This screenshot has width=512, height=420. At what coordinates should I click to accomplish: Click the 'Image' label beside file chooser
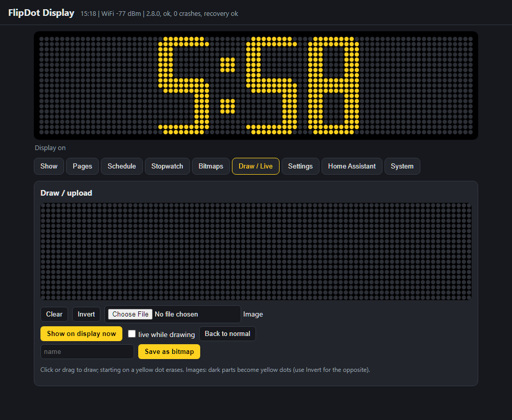[x=253, y=314]
